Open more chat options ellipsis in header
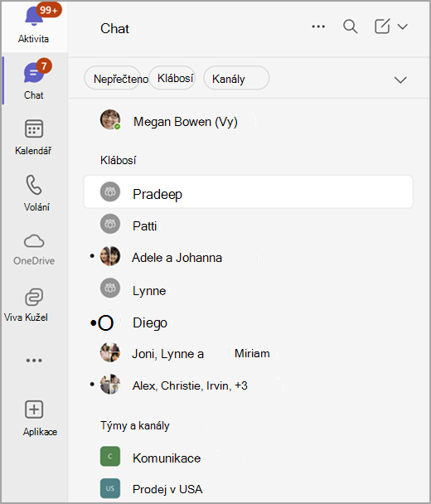Image resolution: width=431 pixels, height=504 pixels. (x=318, y=27)
